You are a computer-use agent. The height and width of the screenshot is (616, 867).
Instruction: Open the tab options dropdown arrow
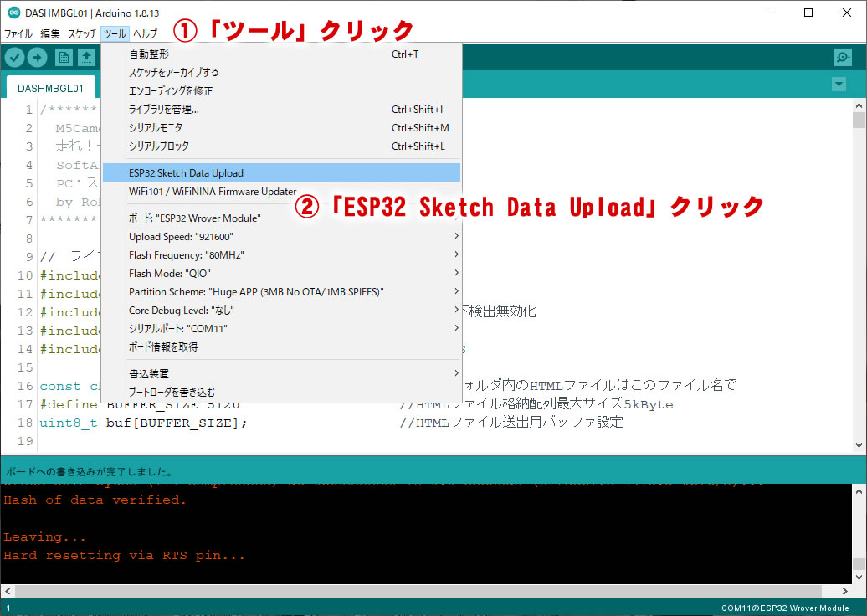(x=839, y=85)
